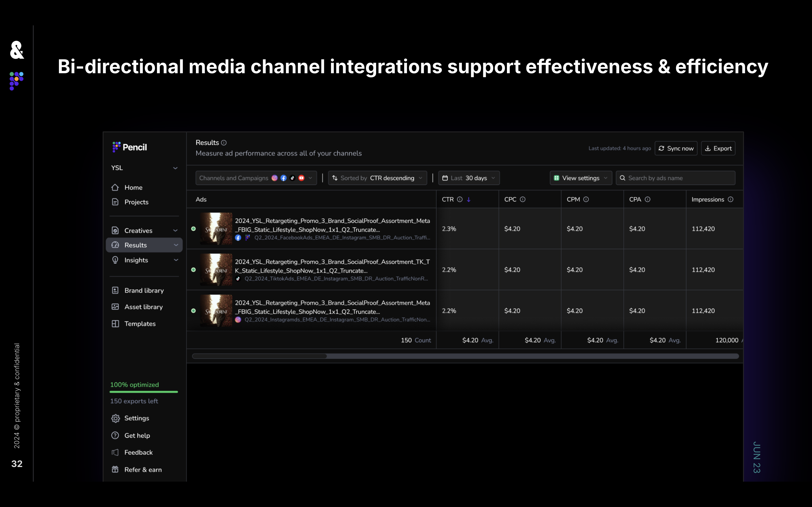Click the CTR column info icon
Viewport: 812px width, 507px height.
tap(460, 199)
